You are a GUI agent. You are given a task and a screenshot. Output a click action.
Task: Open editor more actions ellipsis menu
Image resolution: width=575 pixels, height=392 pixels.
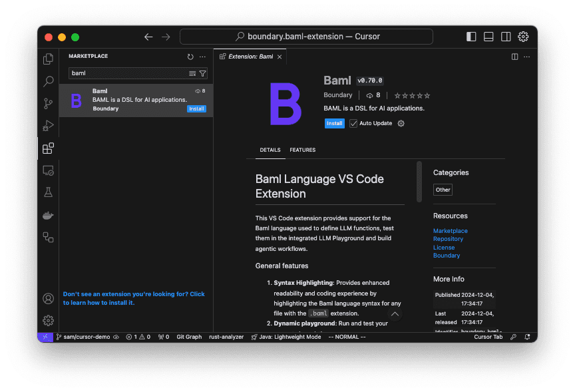527,57
